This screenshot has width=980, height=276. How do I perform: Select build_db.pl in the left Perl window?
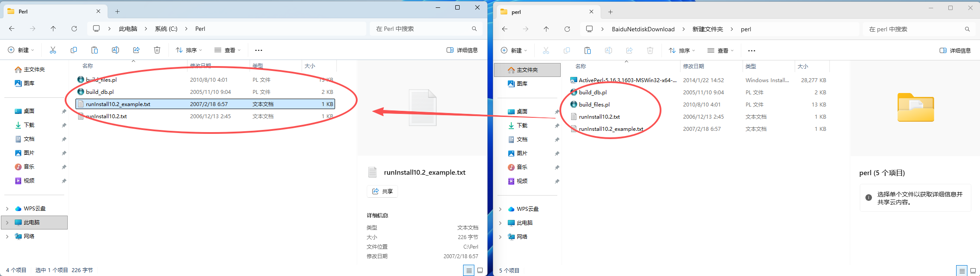coord(205,92)
